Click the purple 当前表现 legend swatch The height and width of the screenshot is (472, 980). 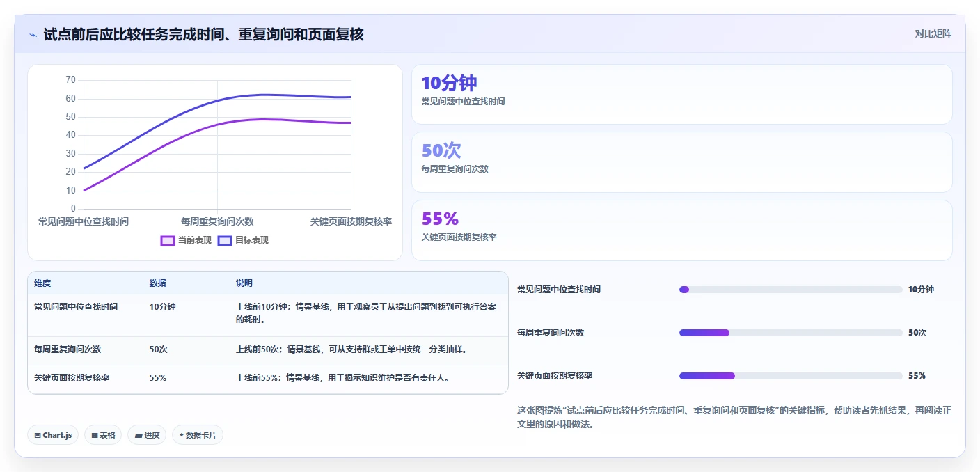point(168,241)
